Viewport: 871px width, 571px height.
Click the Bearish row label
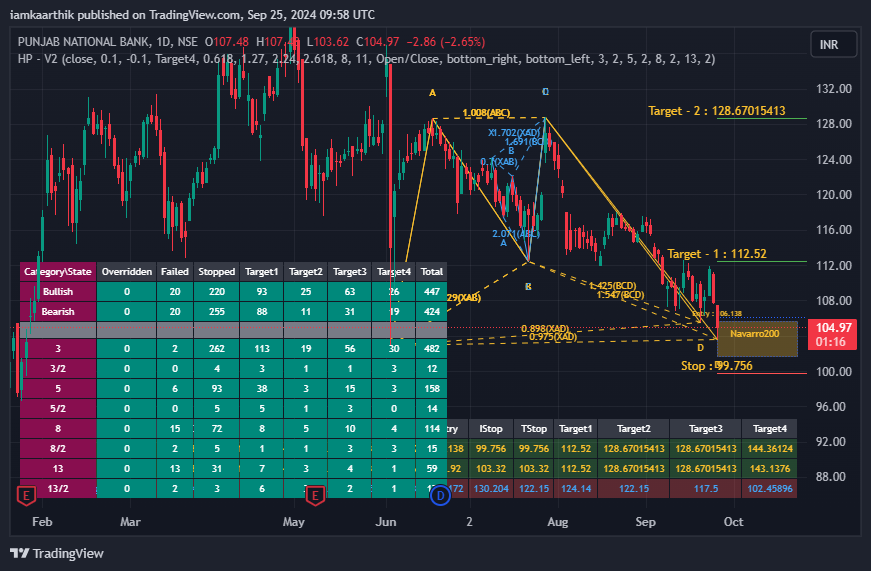(58, 312)
